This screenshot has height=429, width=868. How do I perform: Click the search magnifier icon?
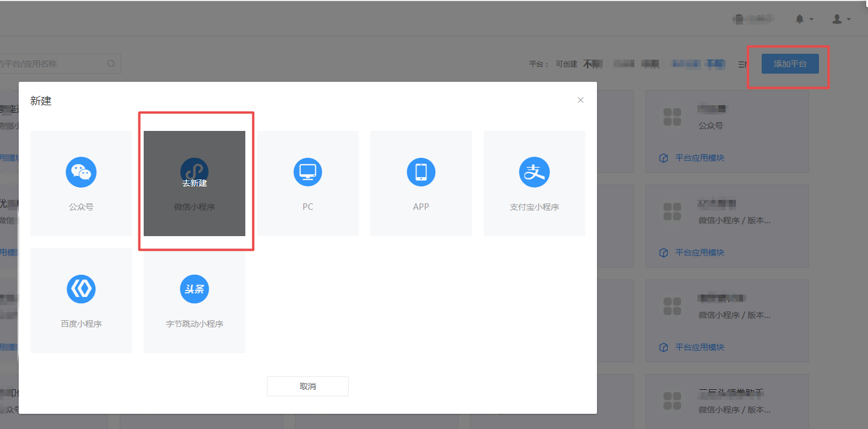[111, 64]
